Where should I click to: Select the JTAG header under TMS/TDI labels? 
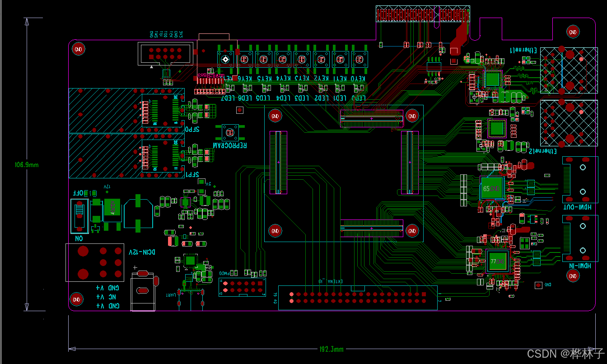[164, 54]
